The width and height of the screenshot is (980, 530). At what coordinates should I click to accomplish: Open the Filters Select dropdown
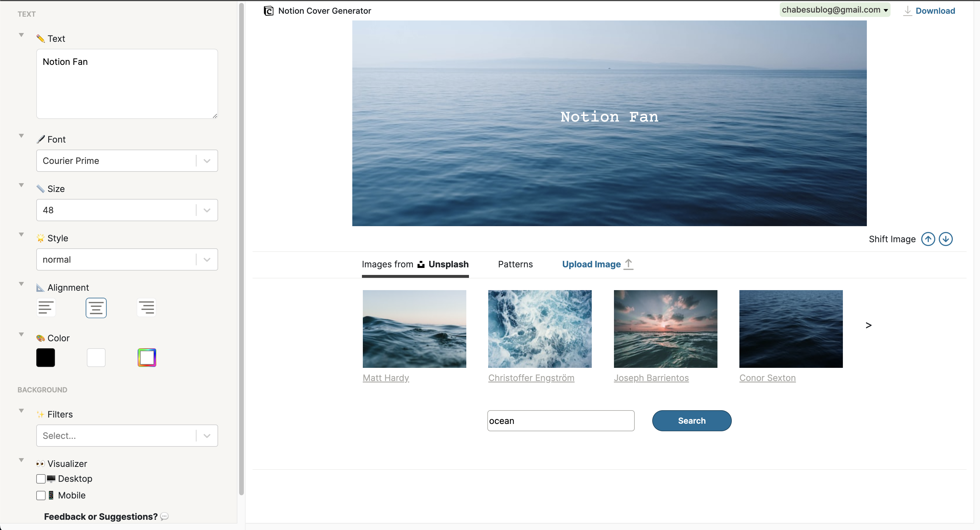click(127, 435)
